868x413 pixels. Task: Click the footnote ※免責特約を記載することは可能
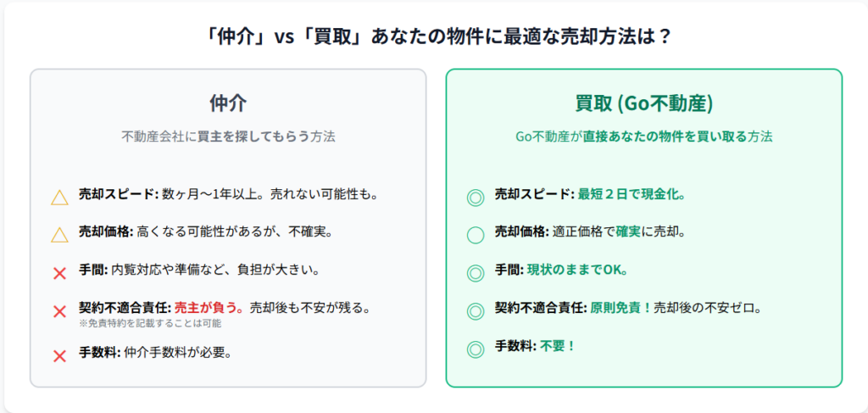click(150, 323)
